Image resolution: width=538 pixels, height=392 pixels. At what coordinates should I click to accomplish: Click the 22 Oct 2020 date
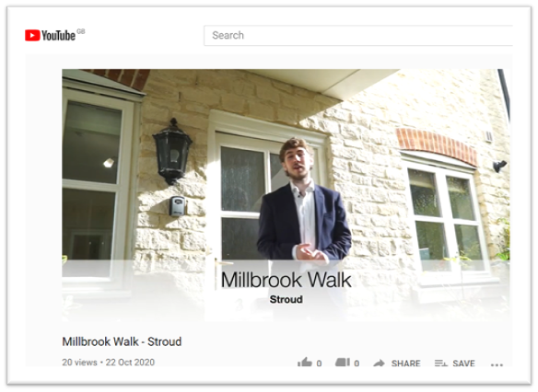pos(130,363)
